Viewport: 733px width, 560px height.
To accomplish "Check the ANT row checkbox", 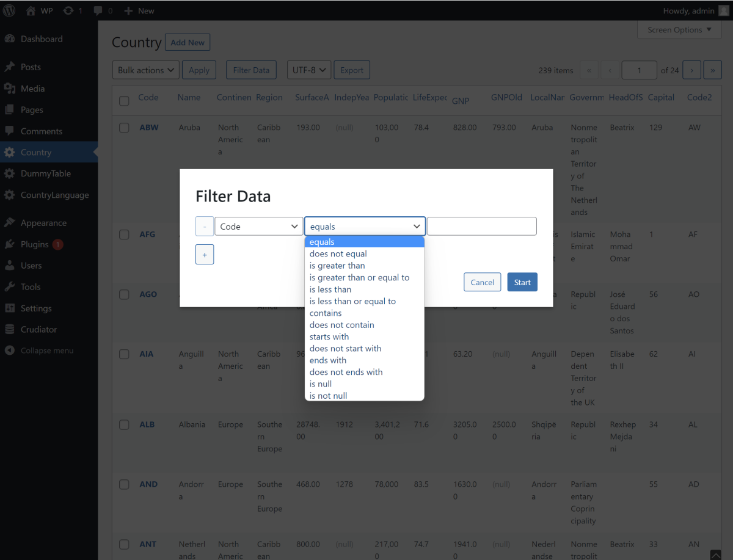I will [124, 544].
